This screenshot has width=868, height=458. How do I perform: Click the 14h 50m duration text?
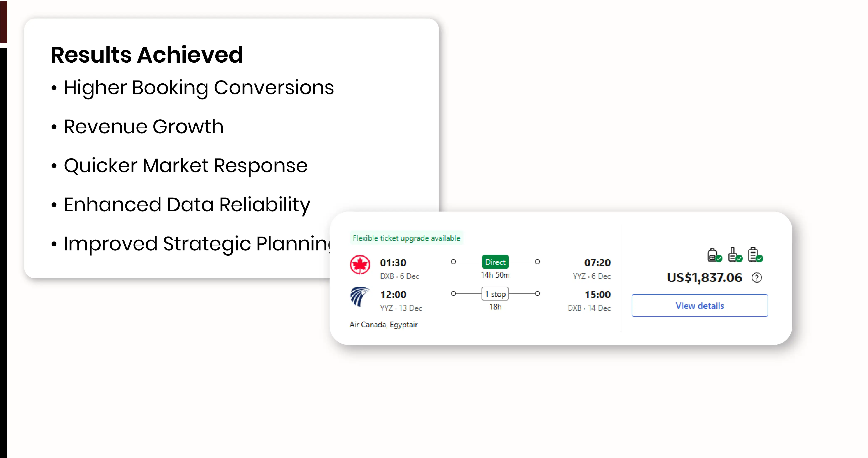click(x=495, y=275)
